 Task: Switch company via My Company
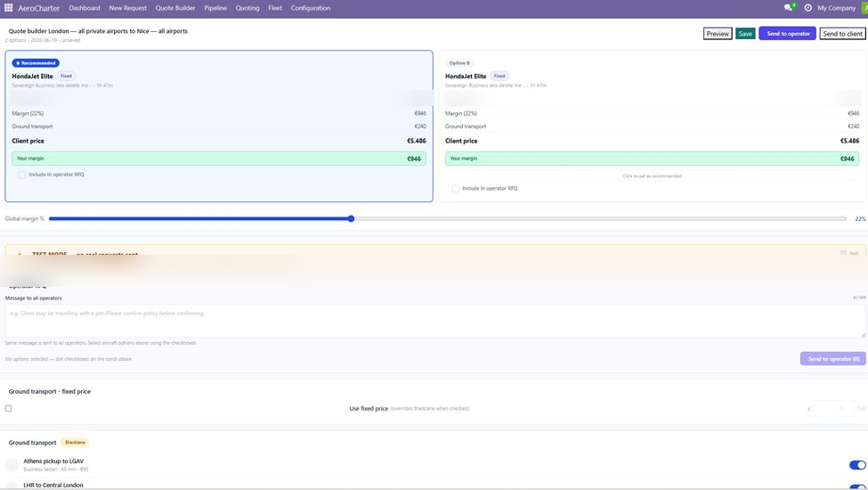[x=836, y=8]
